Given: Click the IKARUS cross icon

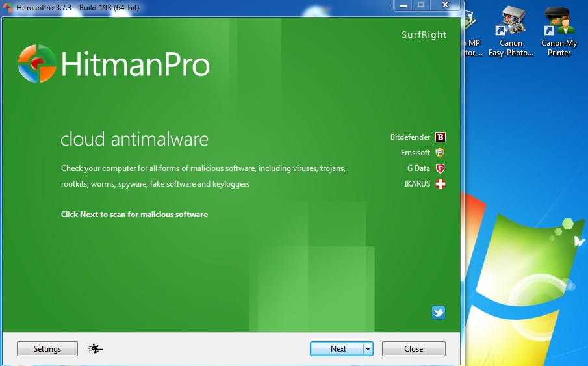Looking at the screenshot, I should point(441,184).
